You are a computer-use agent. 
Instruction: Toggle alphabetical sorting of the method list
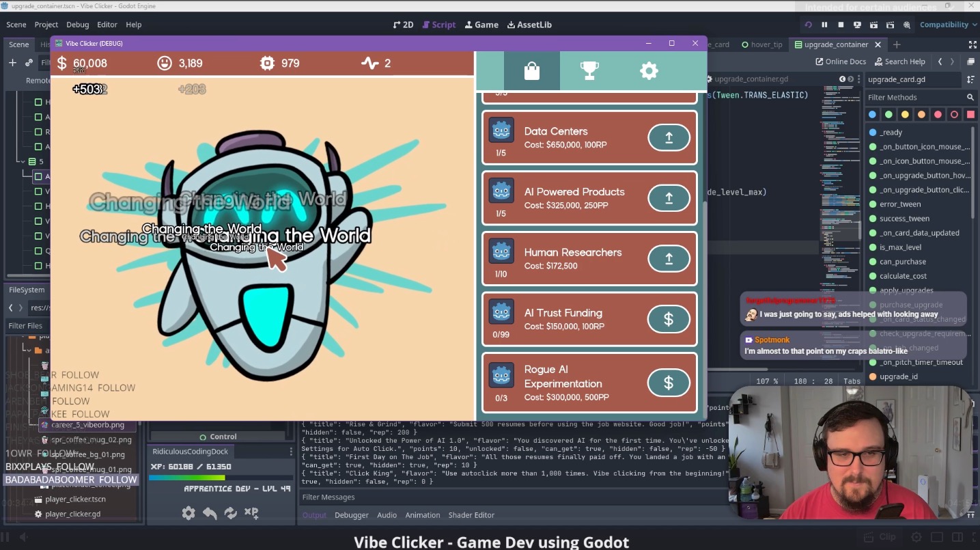click(x=970, y=79)
